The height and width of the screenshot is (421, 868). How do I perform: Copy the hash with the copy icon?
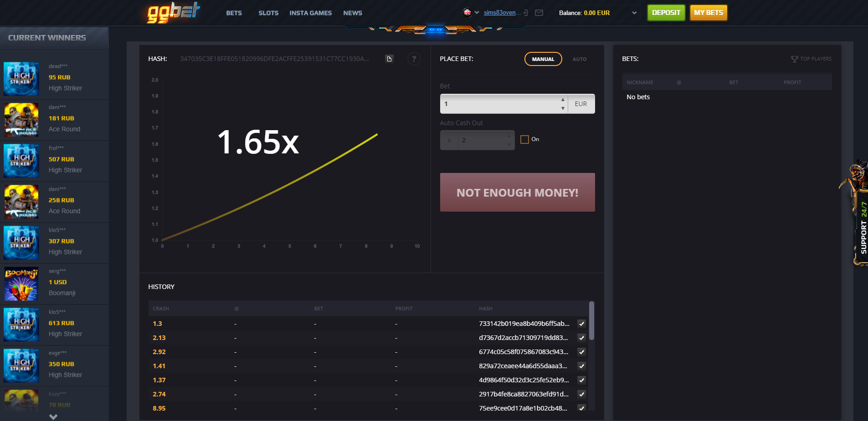pos(389,59)
